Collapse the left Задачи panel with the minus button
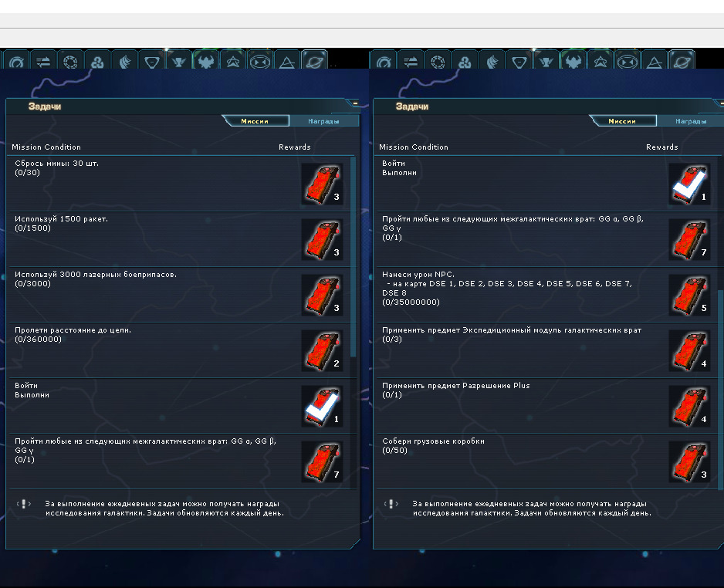724x588 pixels. tap(355, 103)
